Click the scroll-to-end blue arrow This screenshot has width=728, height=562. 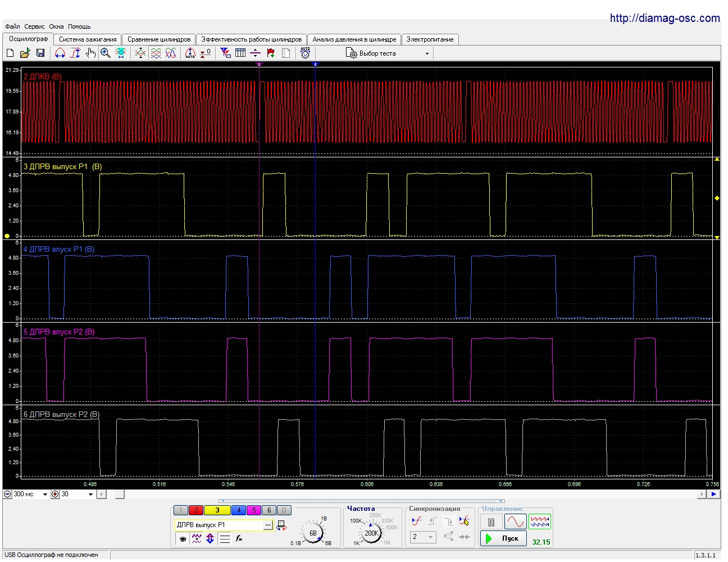[x=713, y=494]
